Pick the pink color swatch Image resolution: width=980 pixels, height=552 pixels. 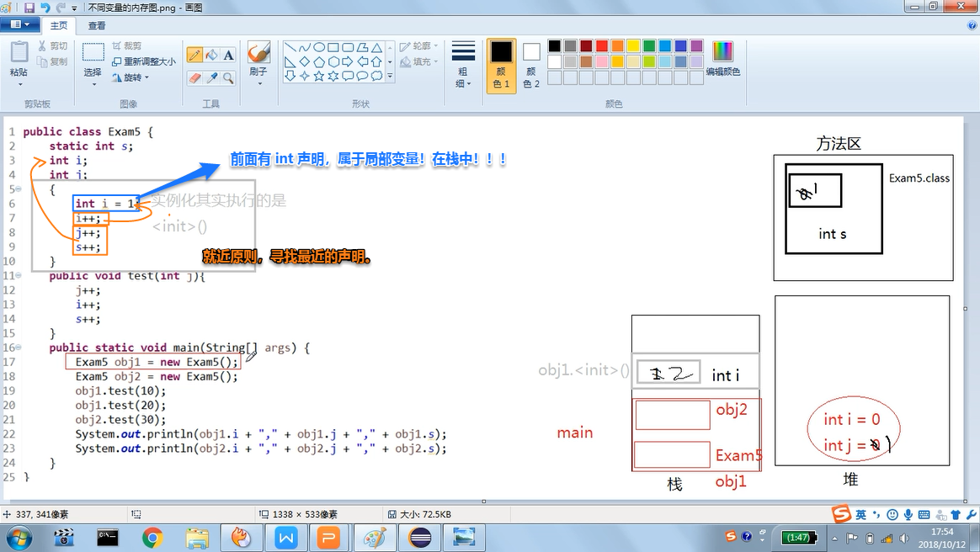pyautogui.click(x=602, y=61)
